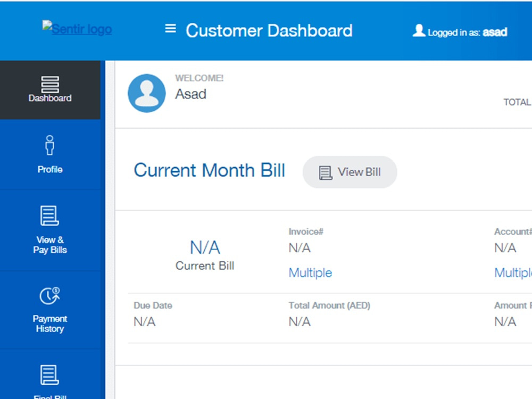Open the Multiple link under Account#
Image resolution: width=532 pixels, height=399 pixels.
click(513, 273)
